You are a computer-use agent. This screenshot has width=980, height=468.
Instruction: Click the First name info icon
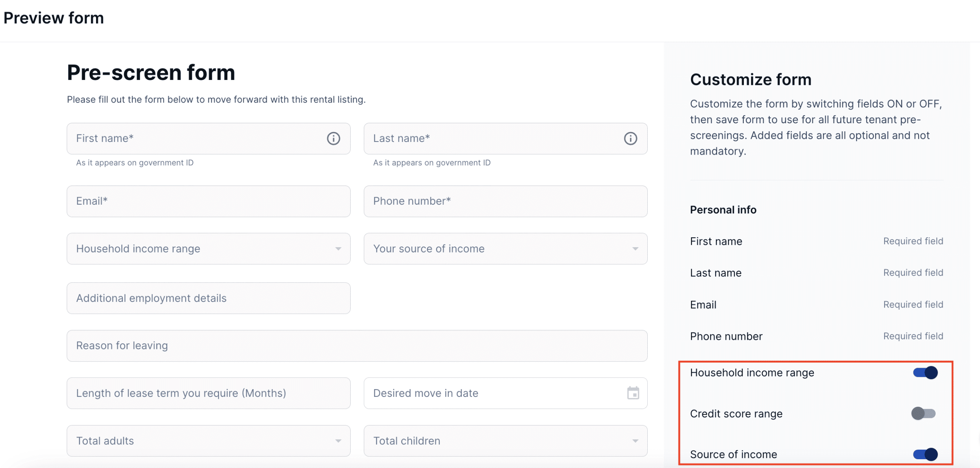333,139
